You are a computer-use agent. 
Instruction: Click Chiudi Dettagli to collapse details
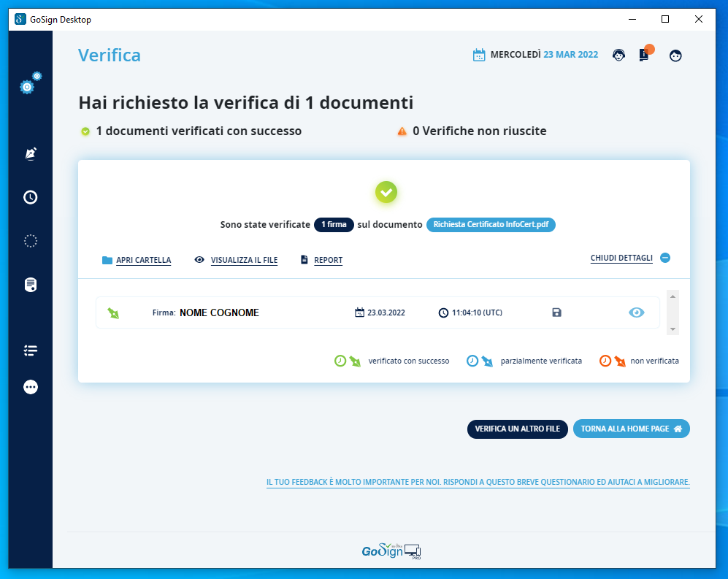621,258
